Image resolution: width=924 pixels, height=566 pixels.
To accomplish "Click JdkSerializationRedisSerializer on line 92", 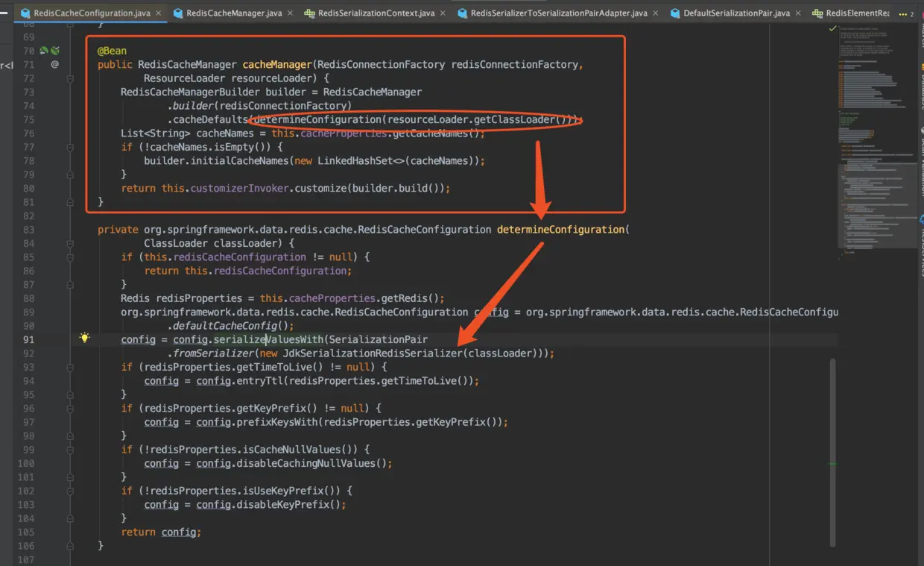I will (x=372, y=353).
